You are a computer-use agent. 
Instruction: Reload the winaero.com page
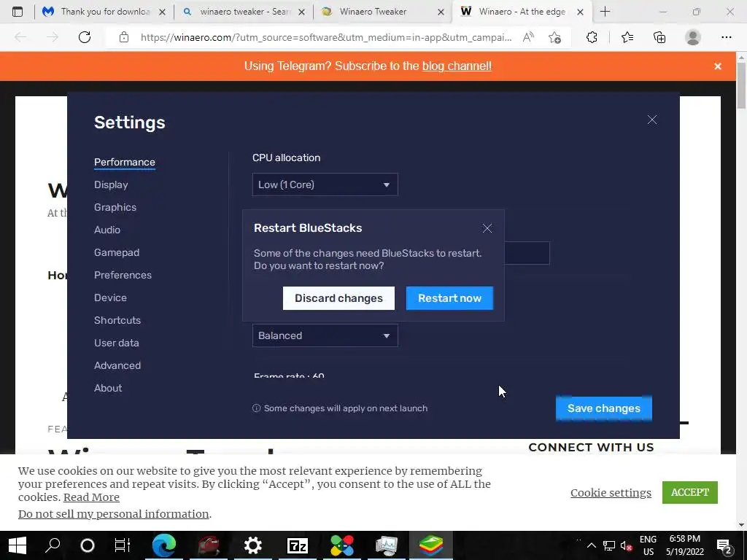click(85, 37)
